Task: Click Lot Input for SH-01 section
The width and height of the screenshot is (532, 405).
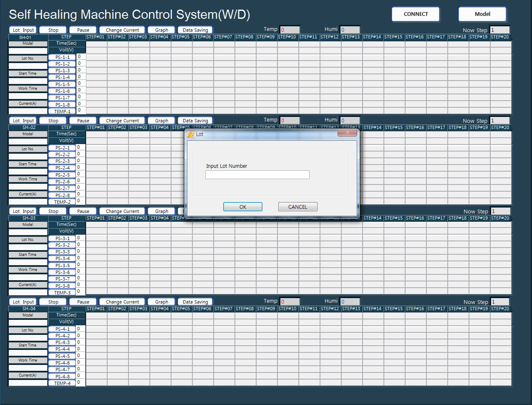Action: coord(23,30)
